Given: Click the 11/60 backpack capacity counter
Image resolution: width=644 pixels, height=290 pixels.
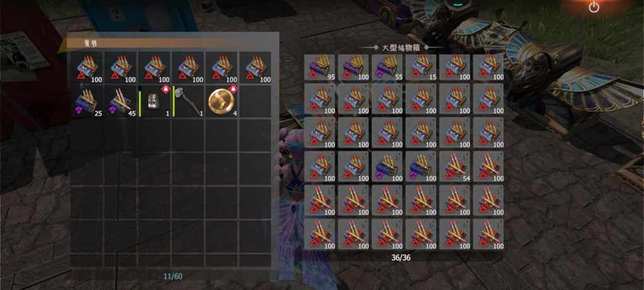Looking at the screenshot, I should (172, 276).
